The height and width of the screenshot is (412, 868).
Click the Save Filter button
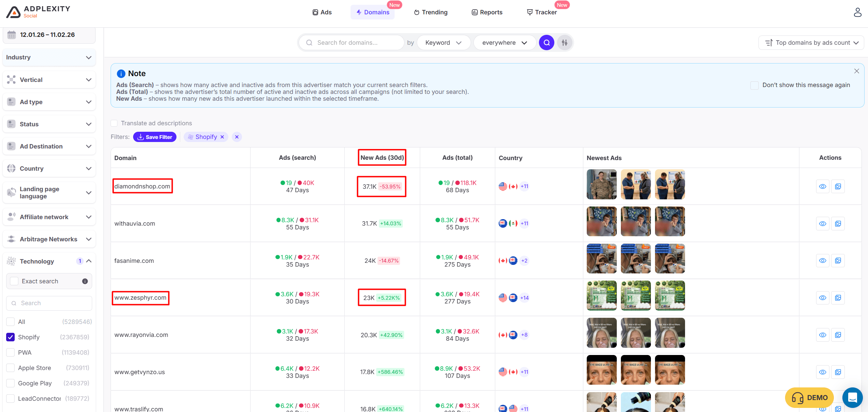coord(155,137)
